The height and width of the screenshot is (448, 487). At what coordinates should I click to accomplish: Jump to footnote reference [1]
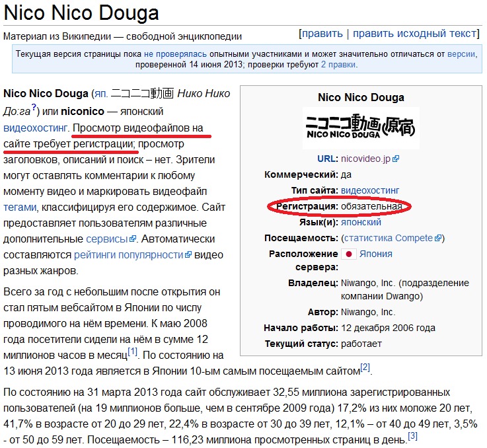[x=132, y=352]
